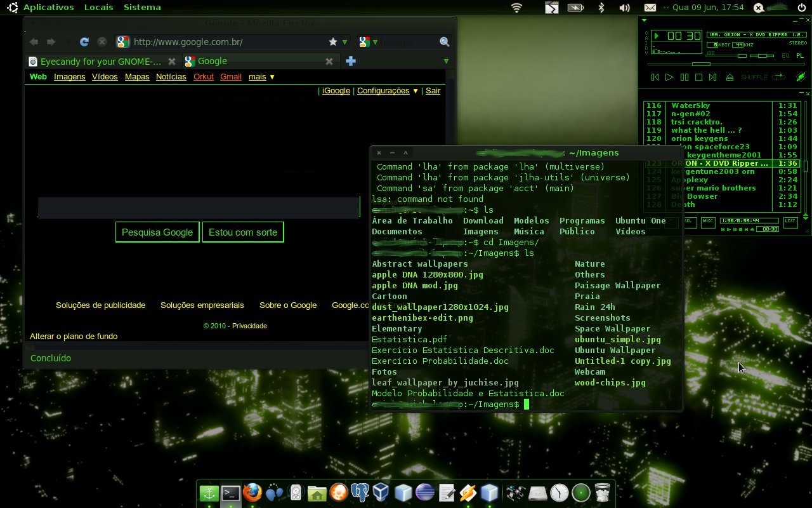Skip to next track in audio player

click(x=713, y=77)
